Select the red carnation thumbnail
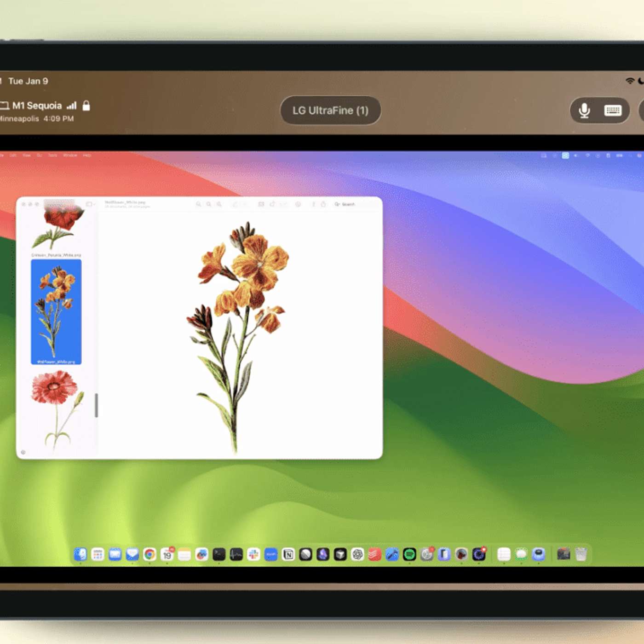Screen dimensions: 644x644 pos(57,410)
